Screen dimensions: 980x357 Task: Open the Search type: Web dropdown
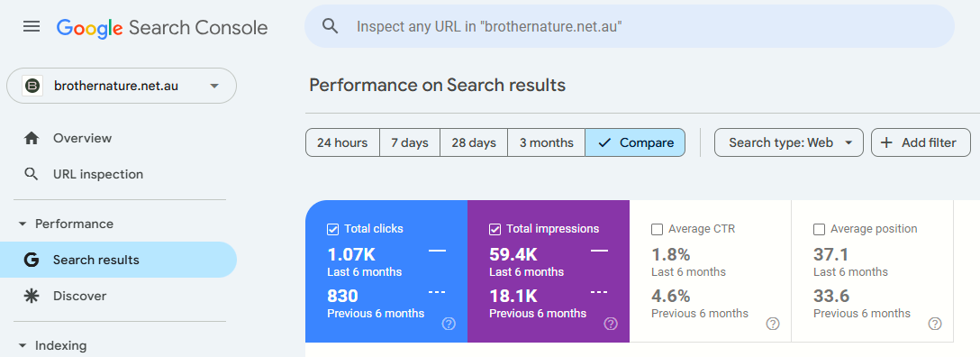coord(789,142)
